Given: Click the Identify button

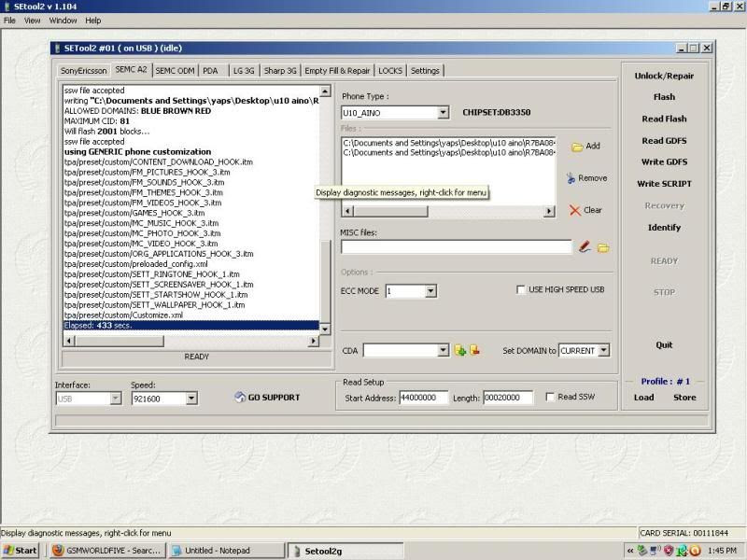Looking at the screenshot, I should (x=664, y=228).
